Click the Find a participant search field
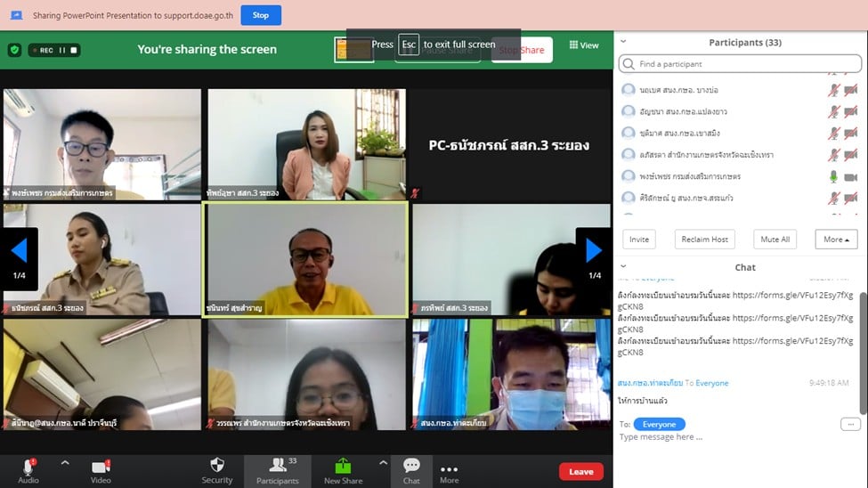The width and height of the screenshot is (868, 488). pos(739,64)
